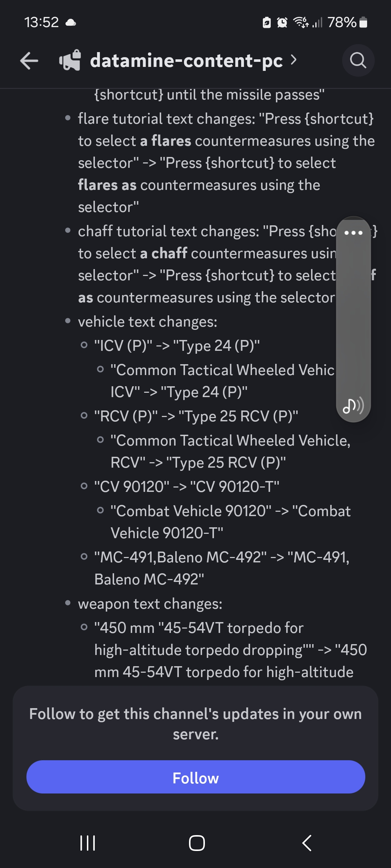
Task: Tap the announcement megaphone channel icon
Action: point(70,60)
